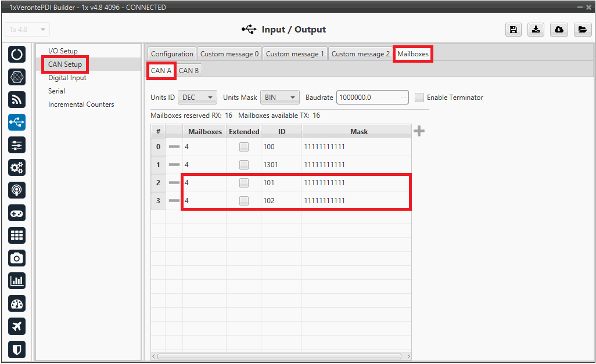Switch to the CAN B tab
596x364 pixels.
[189, 71]
